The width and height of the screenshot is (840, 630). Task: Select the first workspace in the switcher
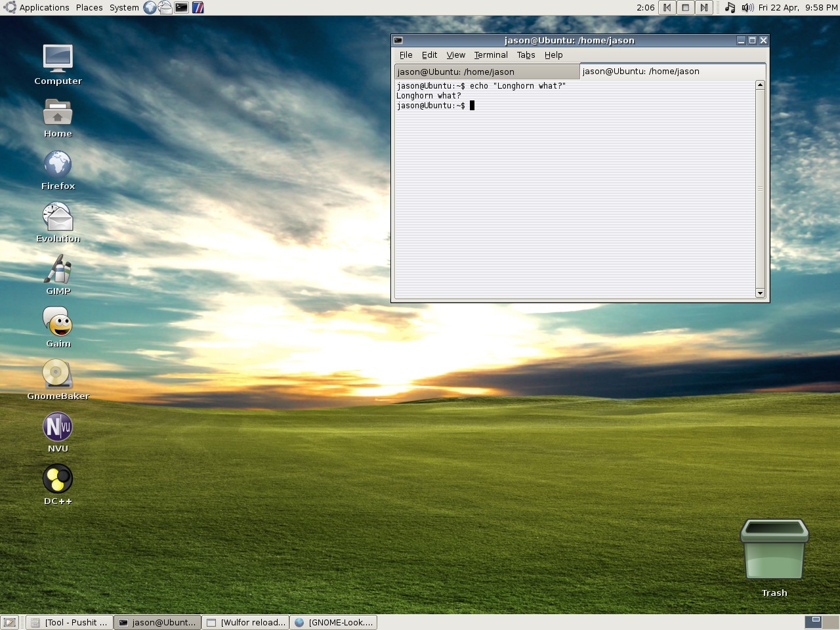point(813,622)
